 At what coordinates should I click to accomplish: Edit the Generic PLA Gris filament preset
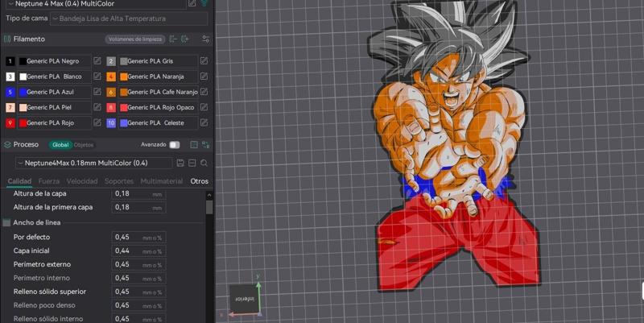[204, 61]
